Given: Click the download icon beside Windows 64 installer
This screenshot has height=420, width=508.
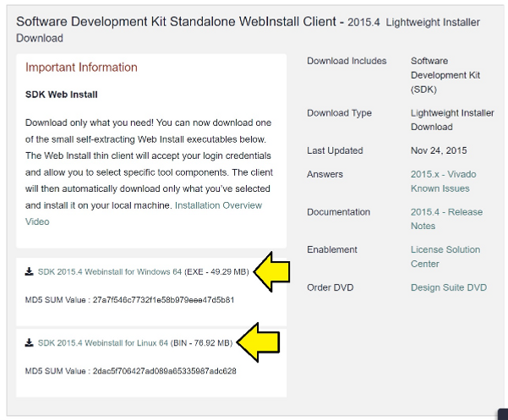Looking at the screenshot, I should [30, 272].
